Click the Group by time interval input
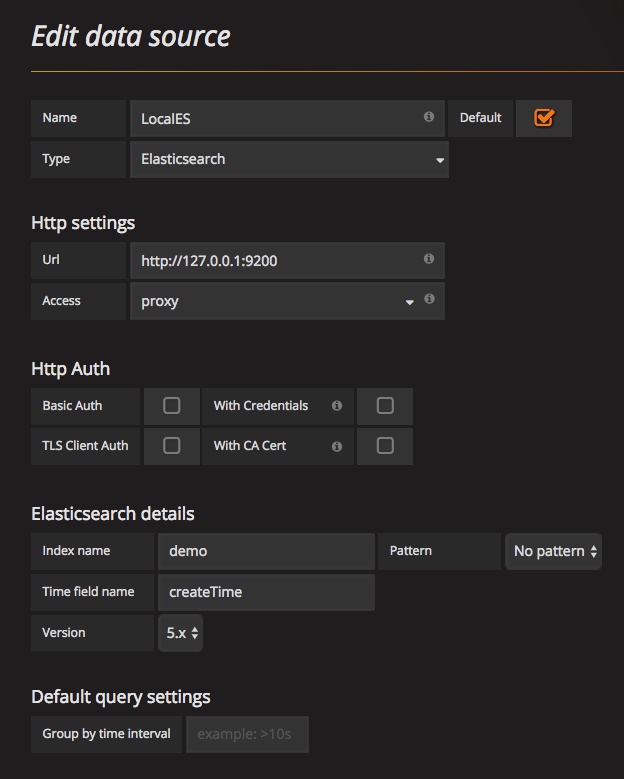The height and width of the screenshot is (779, 624). click(247, 734)
